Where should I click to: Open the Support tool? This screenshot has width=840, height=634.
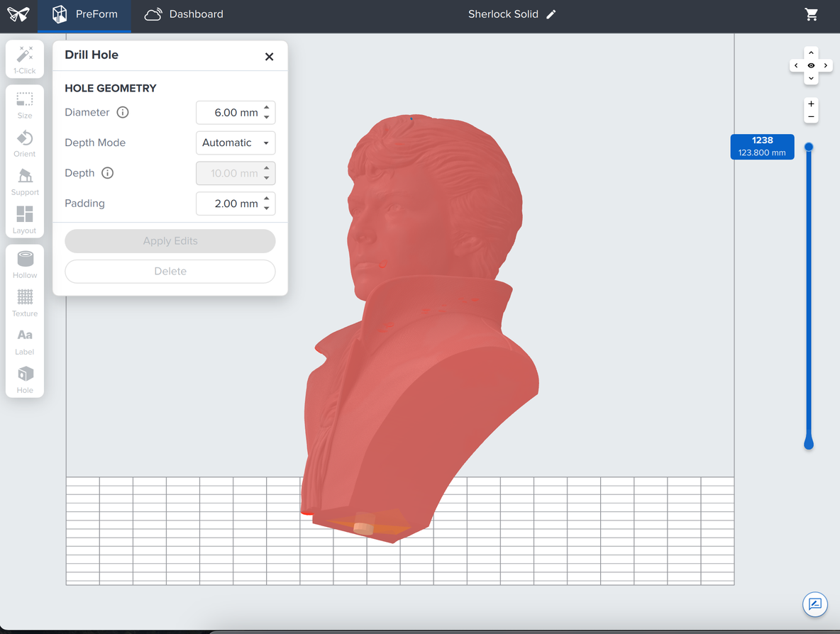pyautogui.click(x=24, y=181)
